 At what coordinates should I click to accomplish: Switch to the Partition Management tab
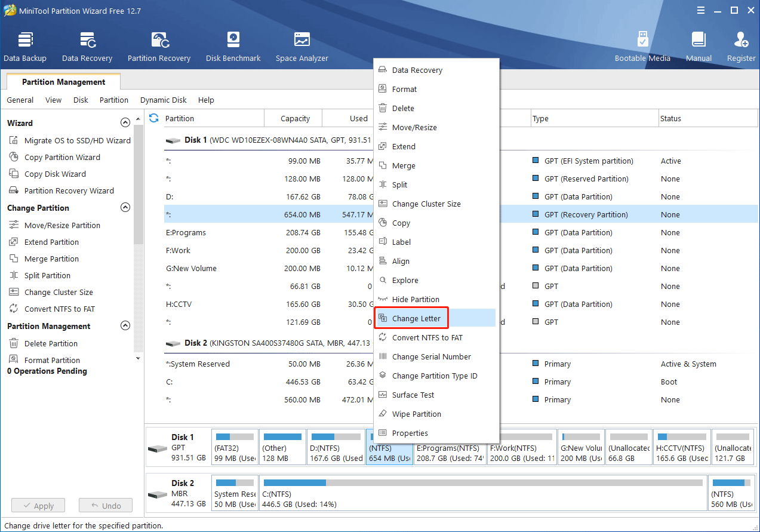point(64,82)
